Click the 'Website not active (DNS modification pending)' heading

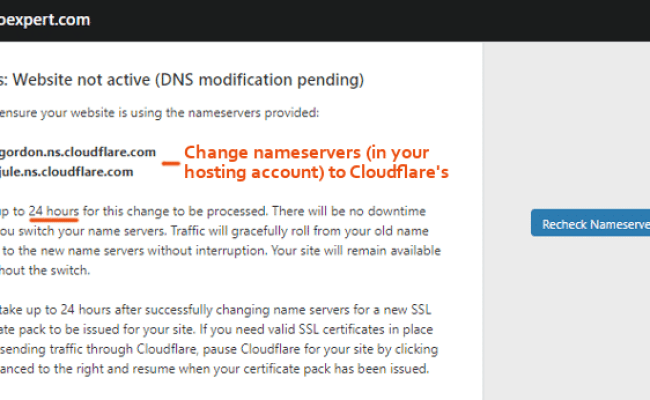click(x=182, y=80)
